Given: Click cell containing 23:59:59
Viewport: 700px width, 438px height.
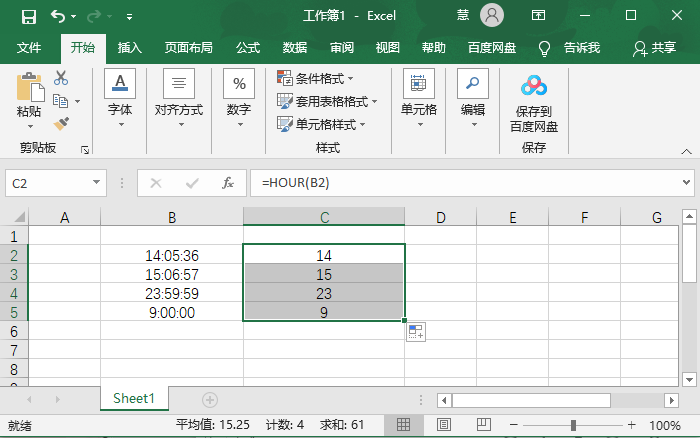Looking at the screenshot, I should click(x=172, y=293).
